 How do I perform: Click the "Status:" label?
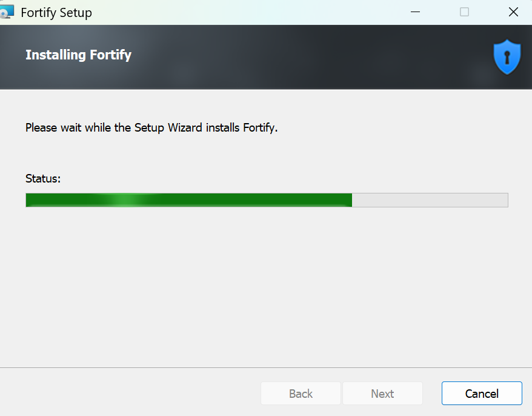(x=43, y=178)
